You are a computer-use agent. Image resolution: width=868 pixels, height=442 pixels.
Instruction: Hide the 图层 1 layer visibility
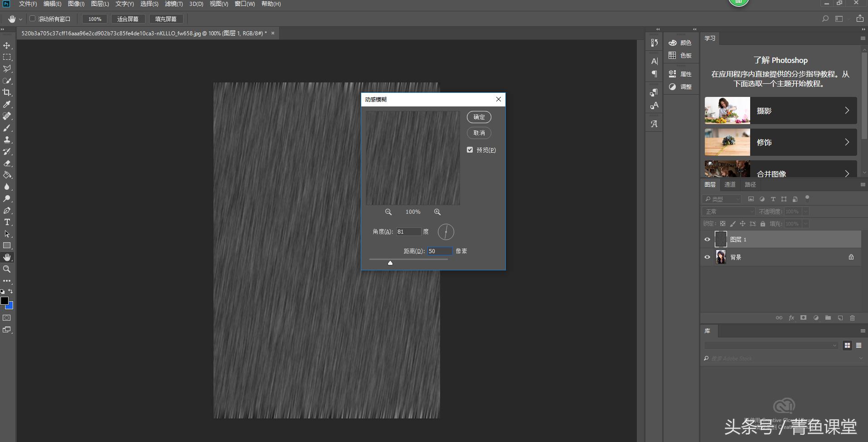(707, 240)
